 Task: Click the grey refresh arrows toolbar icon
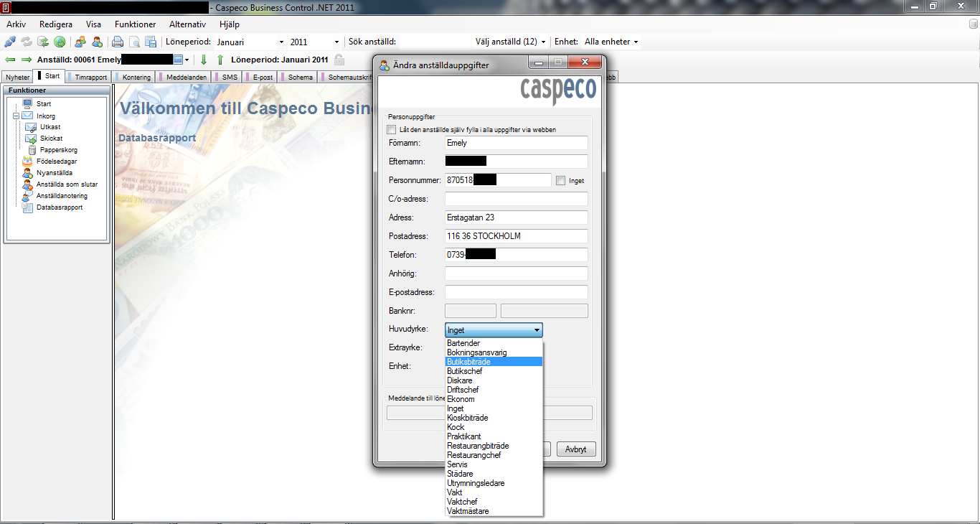click(x=27, y=42)
